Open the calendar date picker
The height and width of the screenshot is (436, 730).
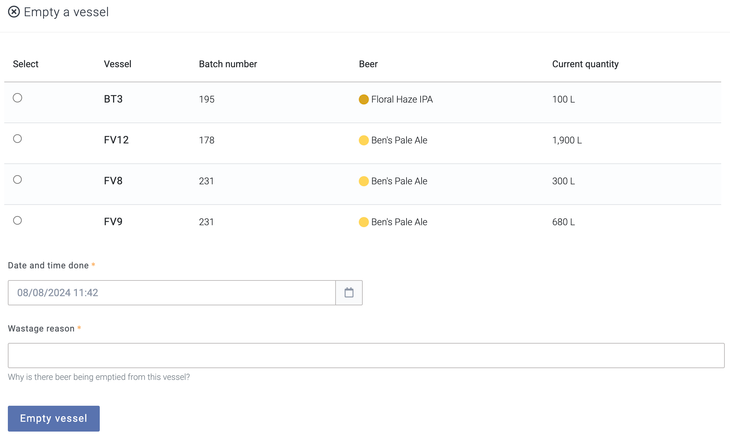coord(349,293)
